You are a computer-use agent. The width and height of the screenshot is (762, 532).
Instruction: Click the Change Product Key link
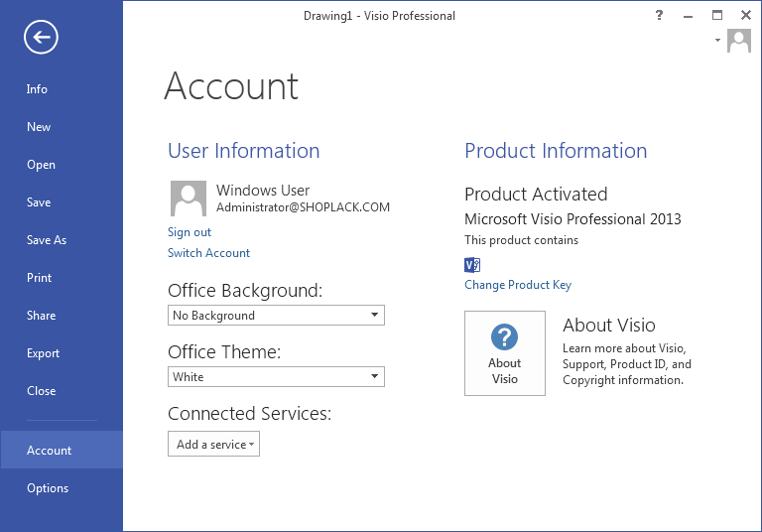[x=518, y=285]
